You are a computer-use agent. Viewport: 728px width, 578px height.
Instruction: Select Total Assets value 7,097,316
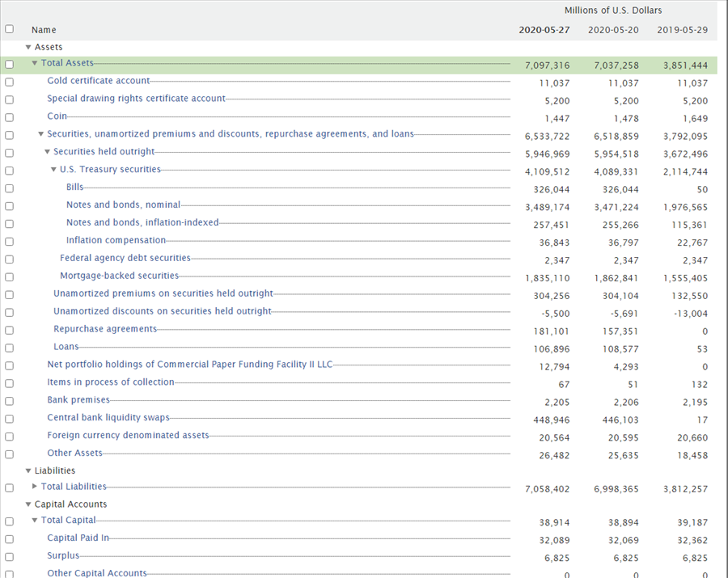click(x=548, y=65)
